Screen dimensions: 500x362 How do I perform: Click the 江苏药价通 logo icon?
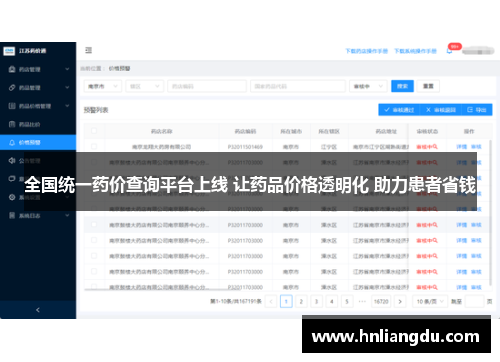(x=9, y=51)
